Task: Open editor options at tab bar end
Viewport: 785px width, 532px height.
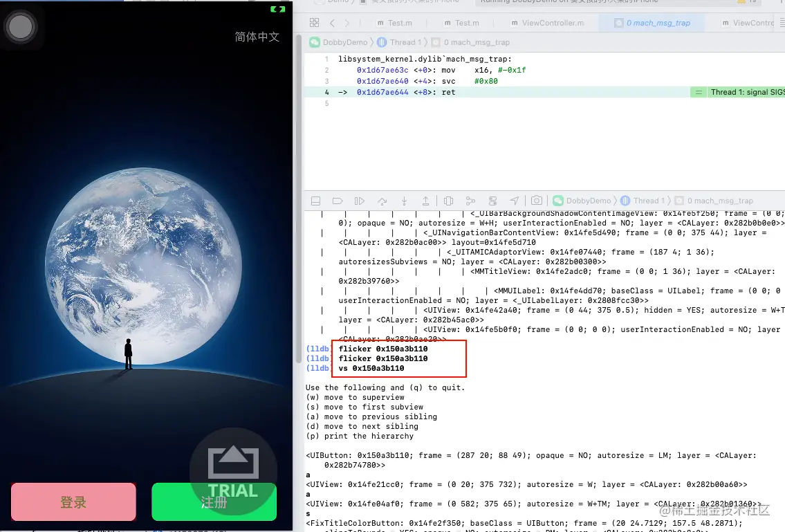Action: point(782,23)
